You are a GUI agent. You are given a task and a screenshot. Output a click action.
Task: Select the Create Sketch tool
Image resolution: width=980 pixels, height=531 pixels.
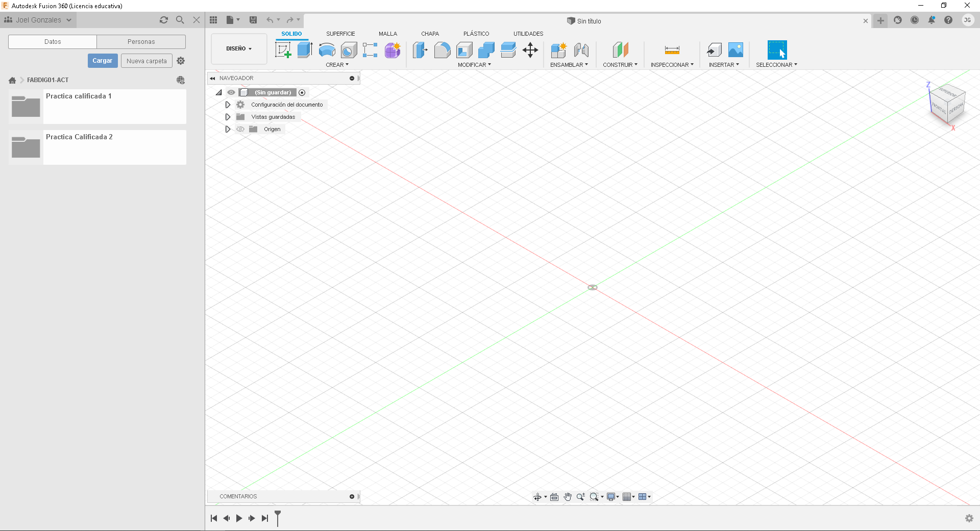(283, 50)
